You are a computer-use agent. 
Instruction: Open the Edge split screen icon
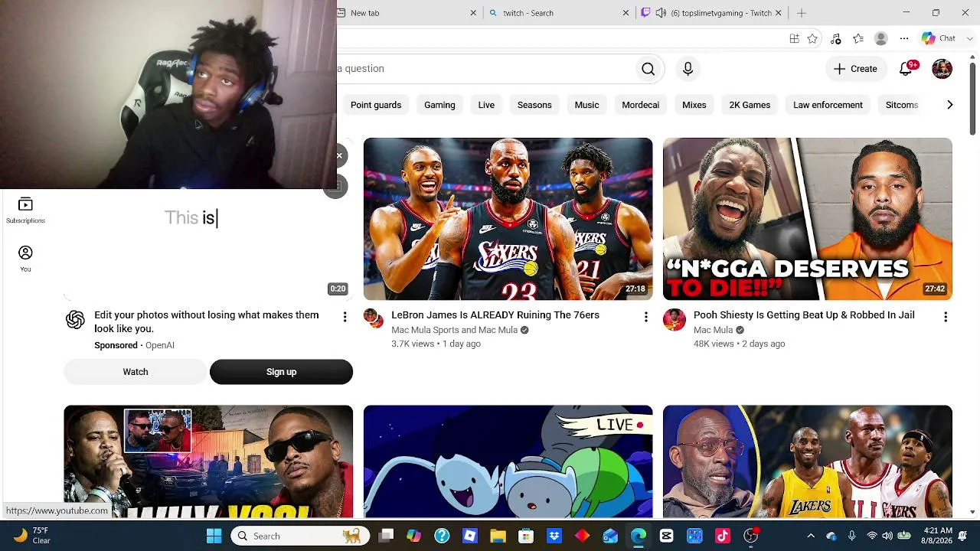point(794,38)
